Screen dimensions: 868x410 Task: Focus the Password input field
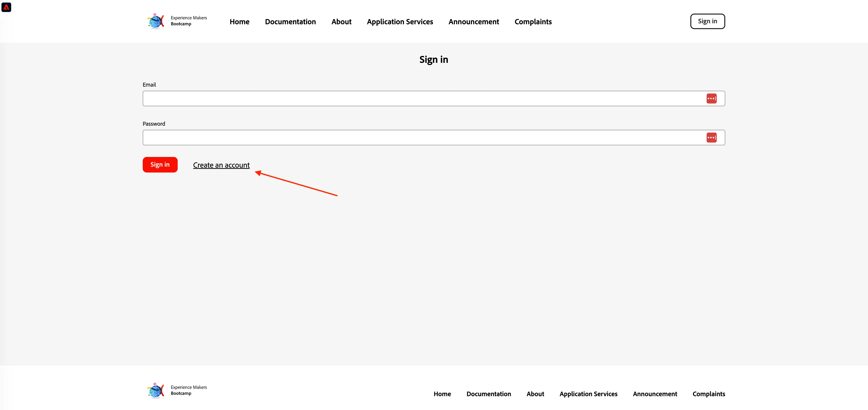tap(434, 138)
